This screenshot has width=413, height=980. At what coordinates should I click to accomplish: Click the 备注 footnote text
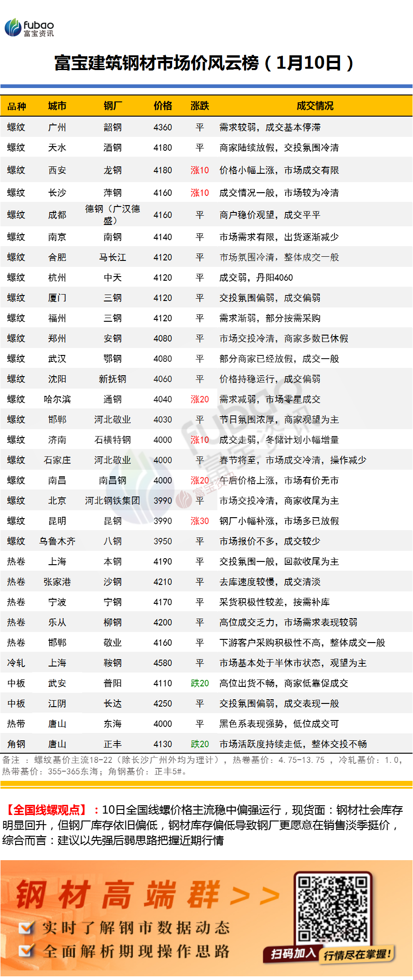tap(203, 766)
